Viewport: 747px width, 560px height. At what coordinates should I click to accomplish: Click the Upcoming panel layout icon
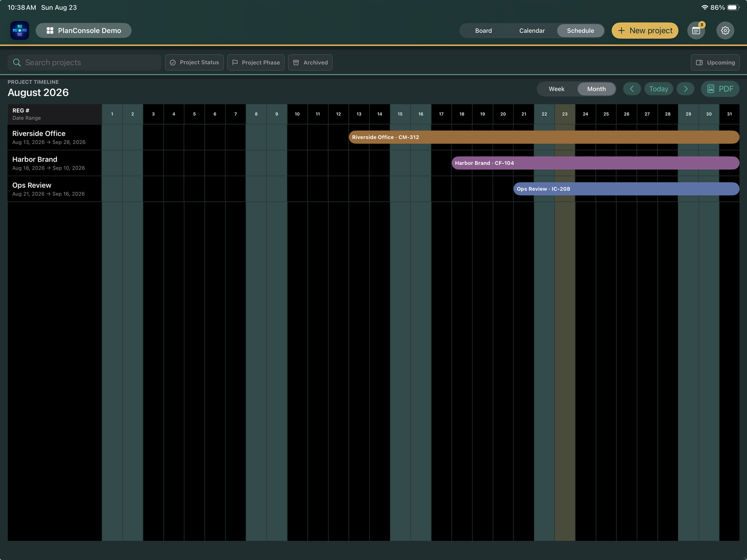699,63
